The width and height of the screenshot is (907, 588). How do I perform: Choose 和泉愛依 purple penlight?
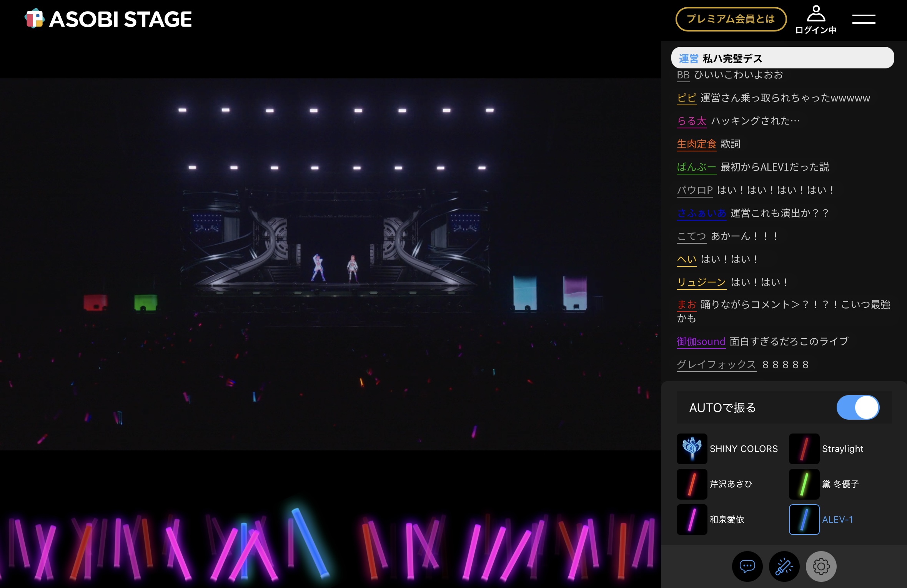coord(692,519)
